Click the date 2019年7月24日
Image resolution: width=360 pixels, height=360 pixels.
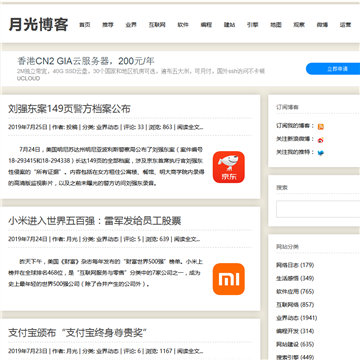tap(28, 239)
